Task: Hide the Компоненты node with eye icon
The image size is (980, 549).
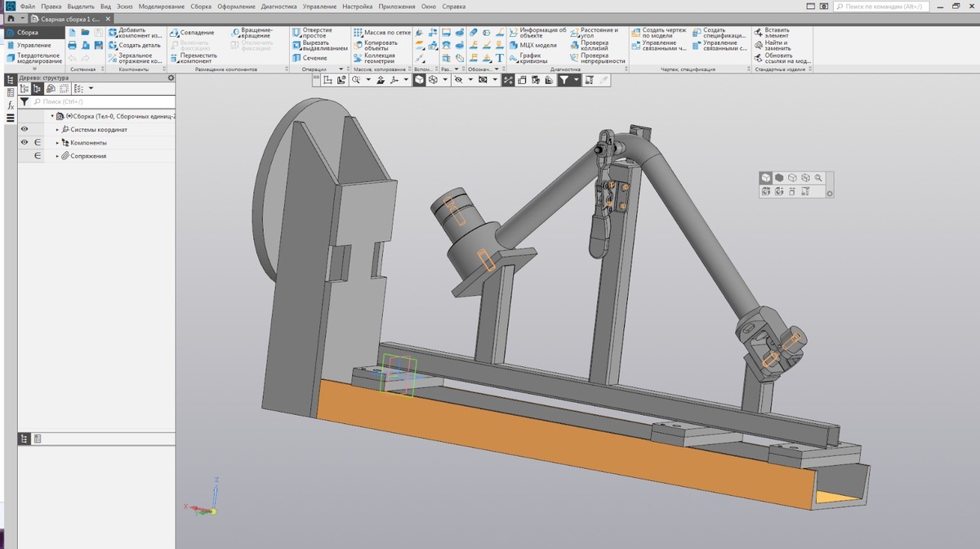Action: coord(24,142)
